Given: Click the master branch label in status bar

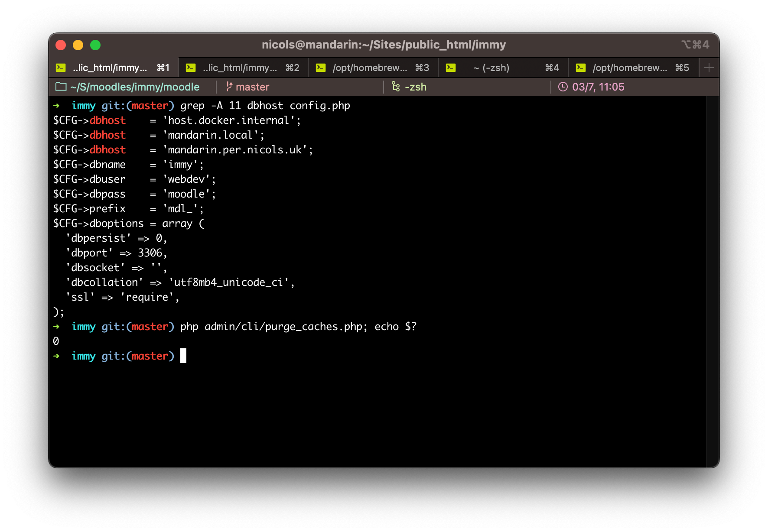Looking at the screenshot, I should pyautogui.click(x=253, y=87).
